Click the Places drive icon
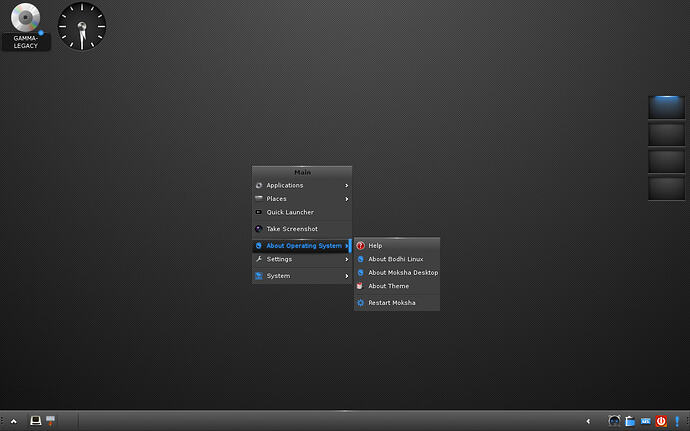Viewport: 690px width, 431px height. point(259,199)
